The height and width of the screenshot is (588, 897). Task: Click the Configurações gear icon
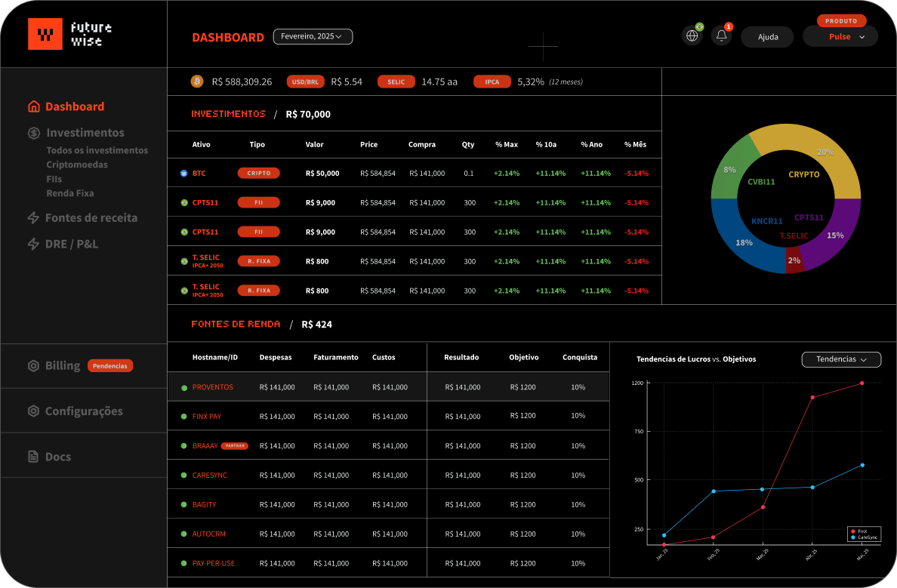34,411
